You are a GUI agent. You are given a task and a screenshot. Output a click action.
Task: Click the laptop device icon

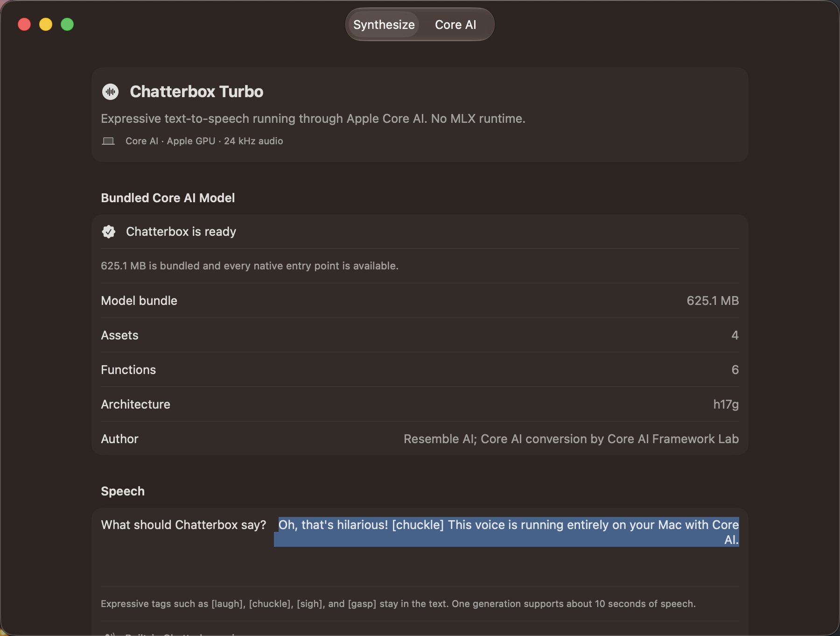[108, 141]
